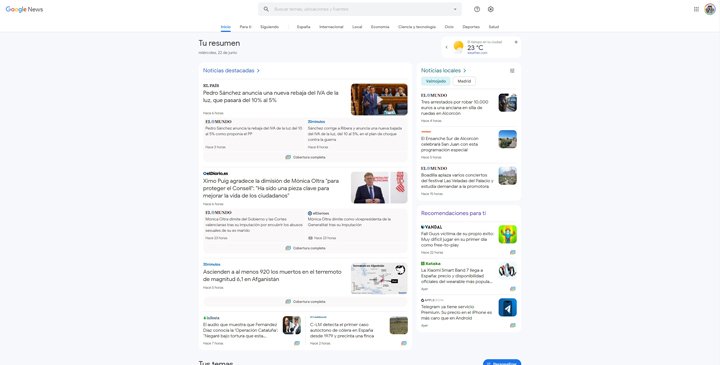Screen dimensions: 720x365
Task: Click the Google News logo
Action: [x=24, y=9]
